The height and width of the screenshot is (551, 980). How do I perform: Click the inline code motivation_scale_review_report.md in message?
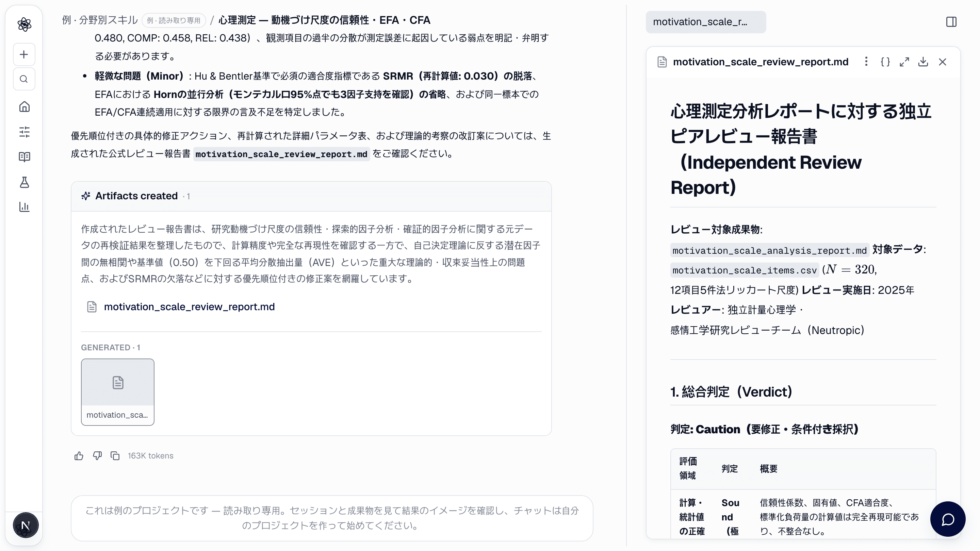click(x=281, y=154)
